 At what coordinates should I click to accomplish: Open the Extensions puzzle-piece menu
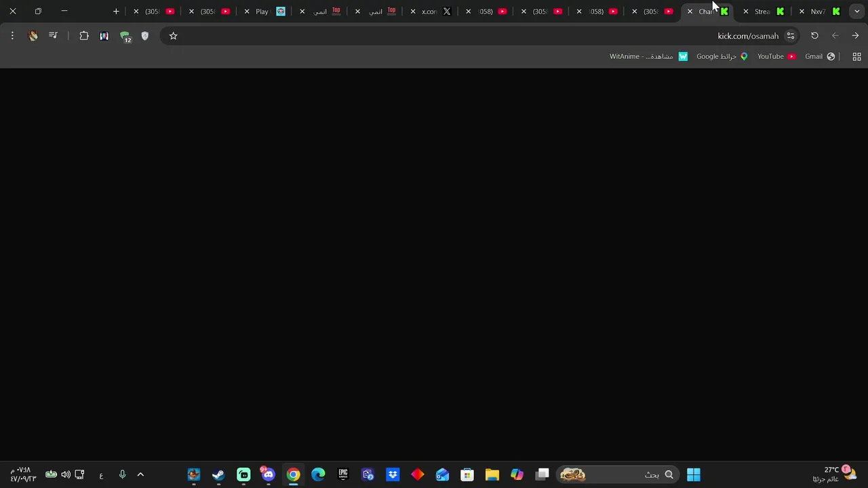[x=84, y=36]
